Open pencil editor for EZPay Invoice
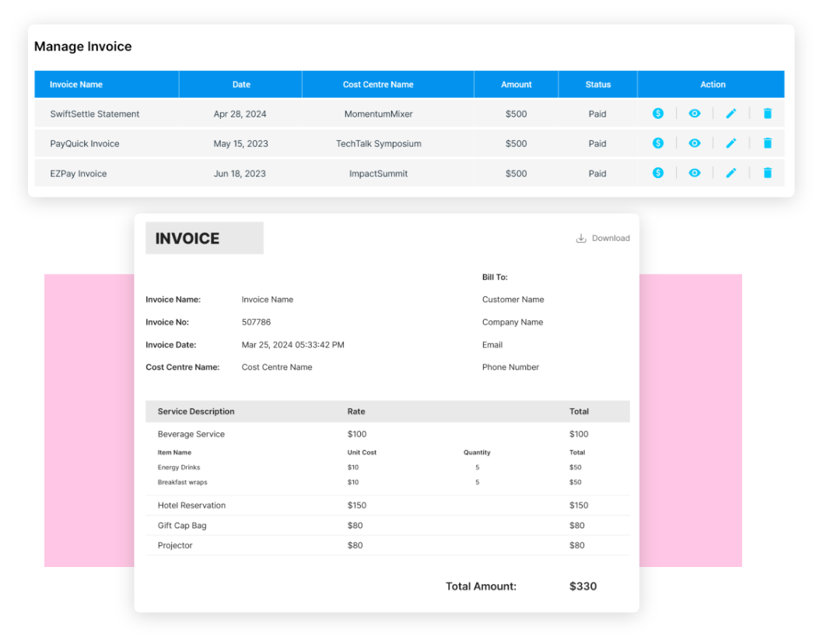 point(730,173)
